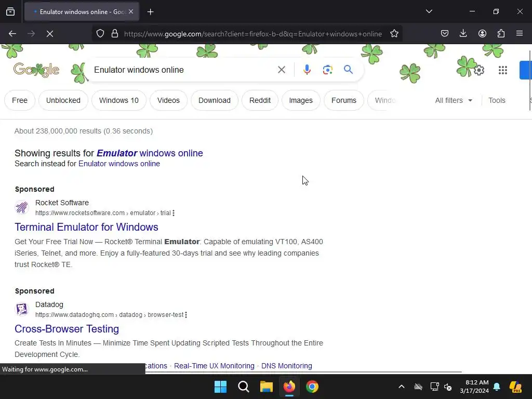Open Google quick settings gear
The height and width of the screenshot is (399, 532).
[x=478, y=70]
